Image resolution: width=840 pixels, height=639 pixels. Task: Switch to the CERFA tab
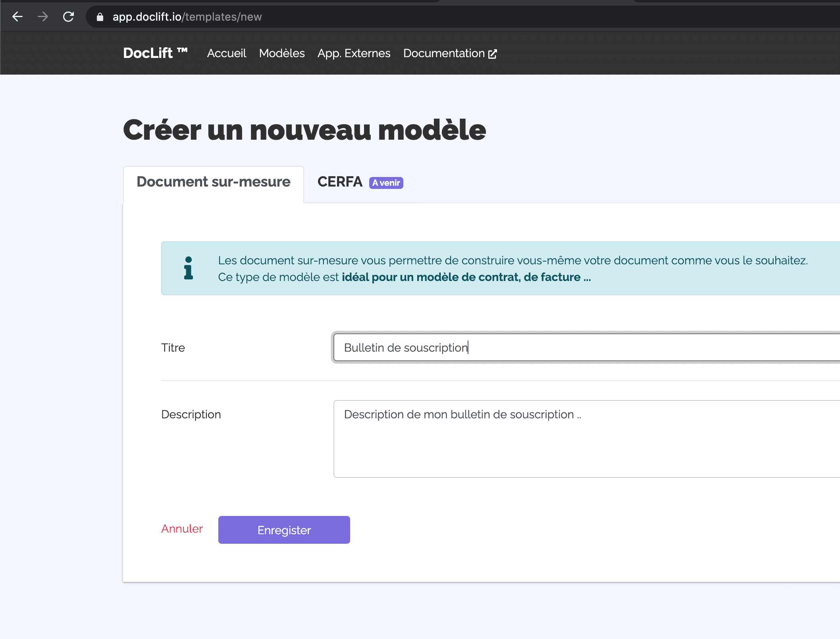coord(340,182)
